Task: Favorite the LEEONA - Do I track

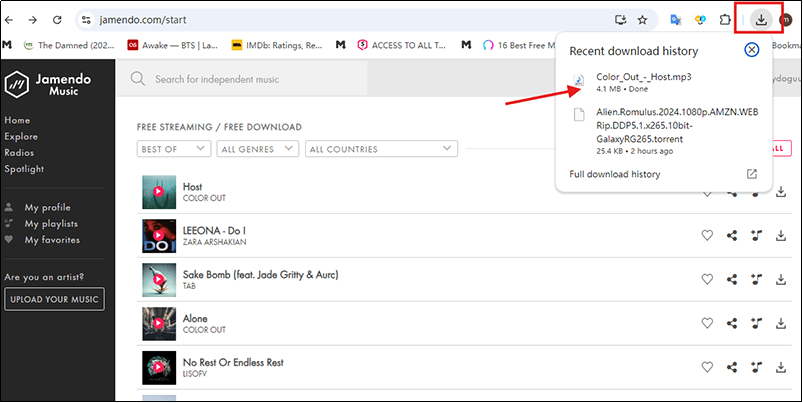Action: pyautogui.click(x=707, y=236)
